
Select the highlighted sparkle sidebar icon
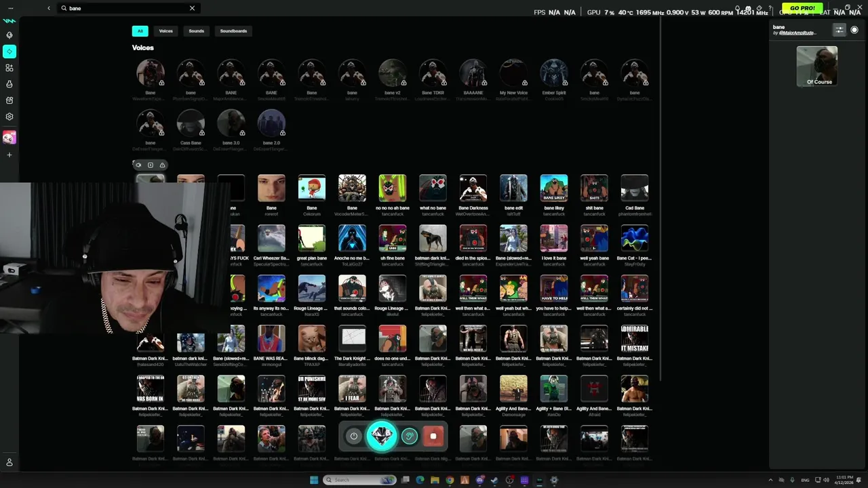pos(9,52)
